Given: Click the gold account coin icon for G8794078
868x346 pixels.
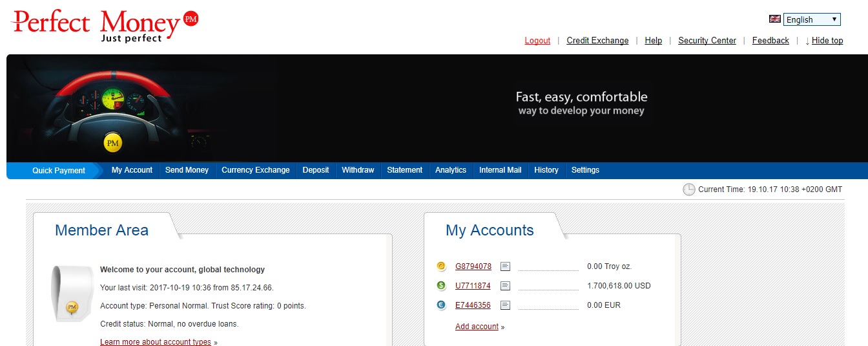Looking at the screenshot, I should click(441, 266).
